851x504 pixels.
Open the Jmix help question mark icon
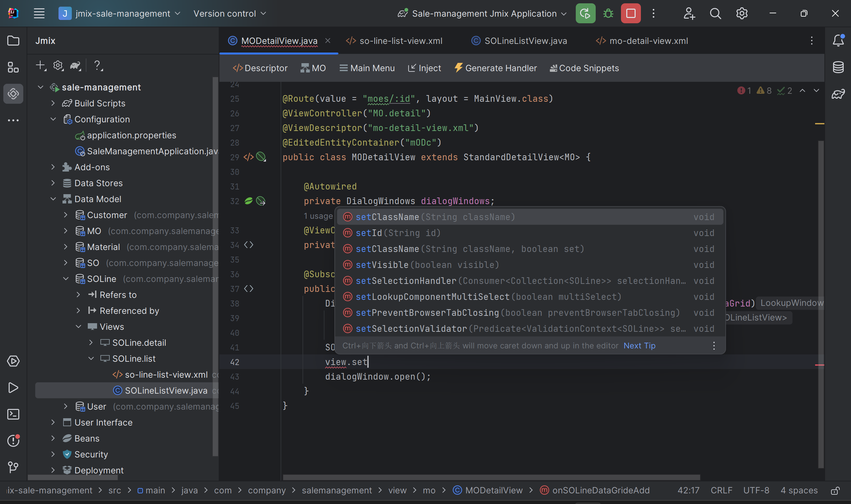98,65
